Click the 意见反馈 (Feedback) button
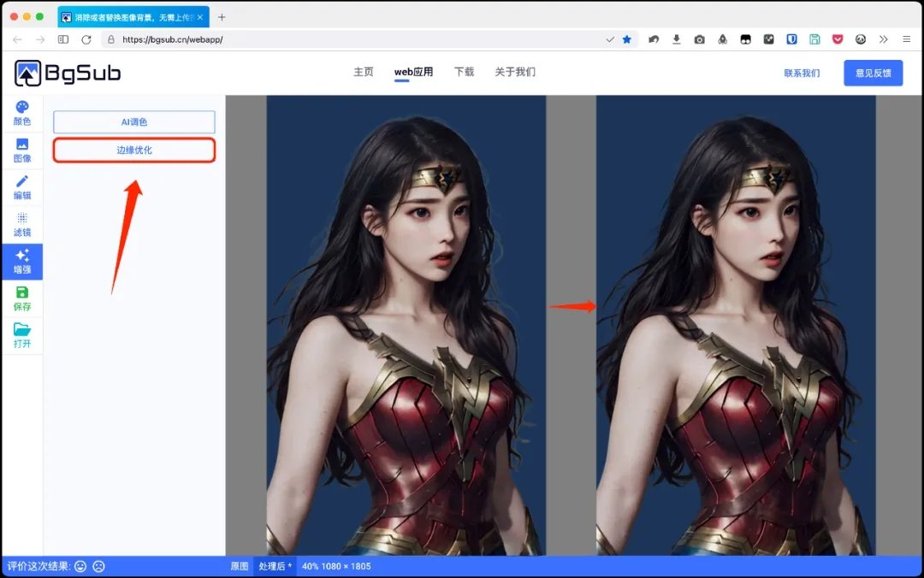 coord(873,73)
